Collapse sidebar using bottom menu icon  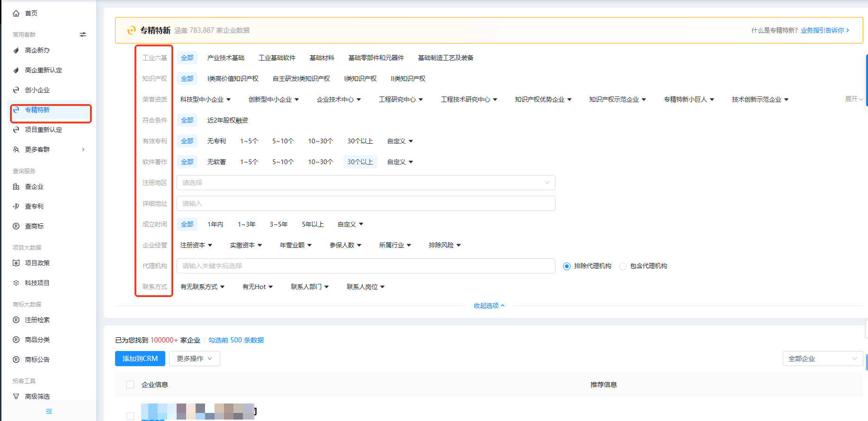click(49, 412)
